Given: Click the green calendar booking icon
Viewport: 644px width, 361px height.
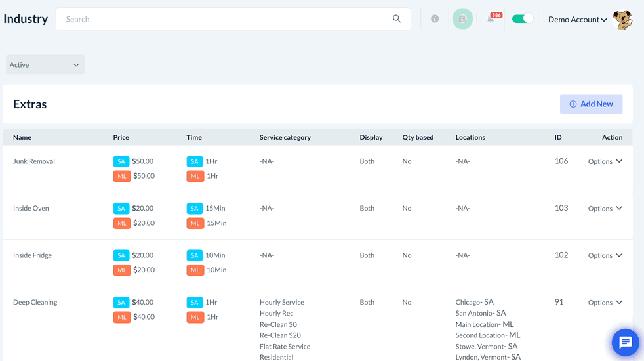Looking at the screenshot, I should 462,19.
